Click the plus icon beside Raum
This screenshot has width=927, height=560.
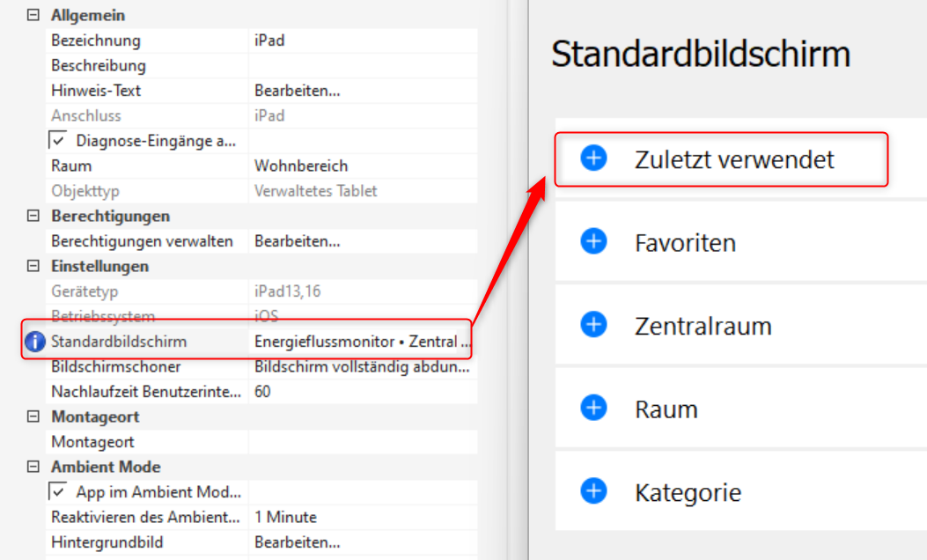[594, 409]
